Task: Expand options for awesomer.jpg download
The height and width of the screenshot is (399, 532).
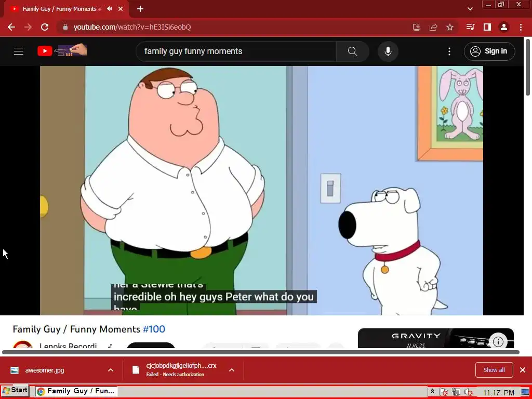Action: [111, 370]
